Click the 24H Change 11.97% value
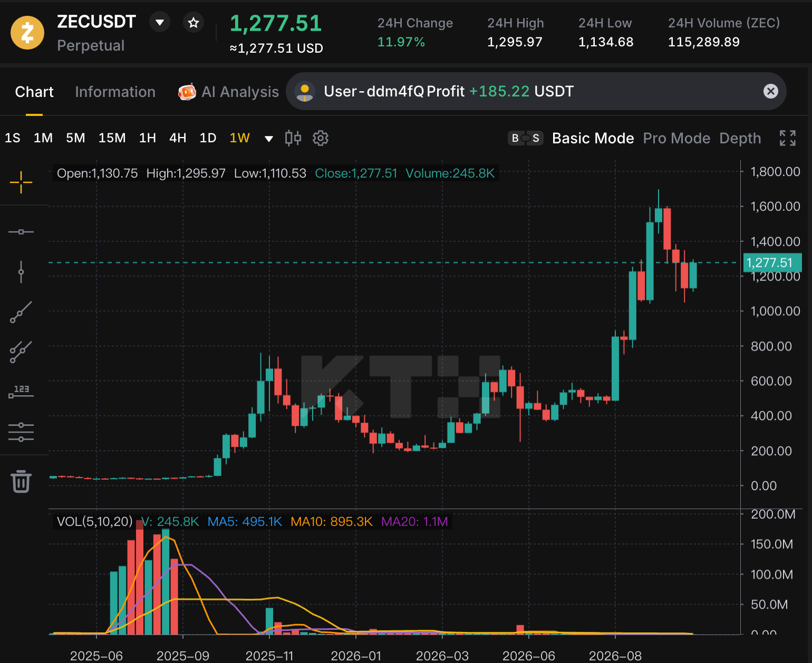This screenshot has height=663, width=812. click(x=401, y=42)
